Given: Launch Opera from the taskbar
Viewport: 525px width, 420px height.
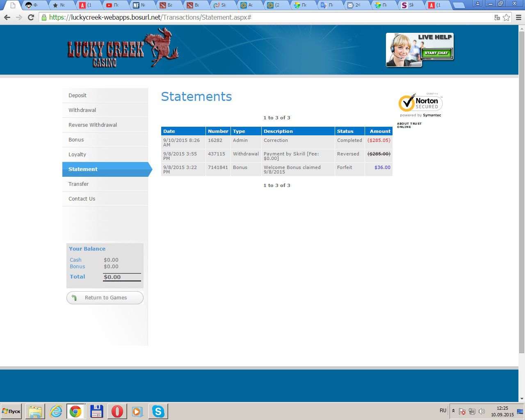Looking at the screenshot, I should click(117, 411).
